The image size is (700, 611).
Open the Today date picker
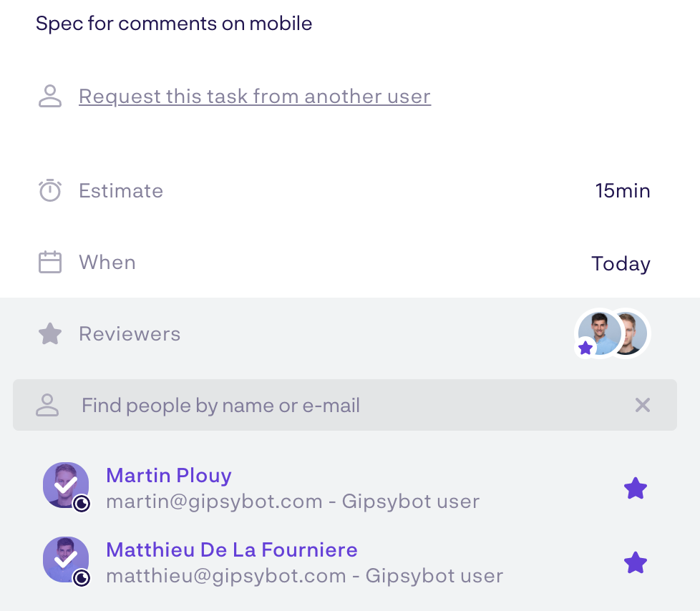pyautogui.click(x=620, y=263)
